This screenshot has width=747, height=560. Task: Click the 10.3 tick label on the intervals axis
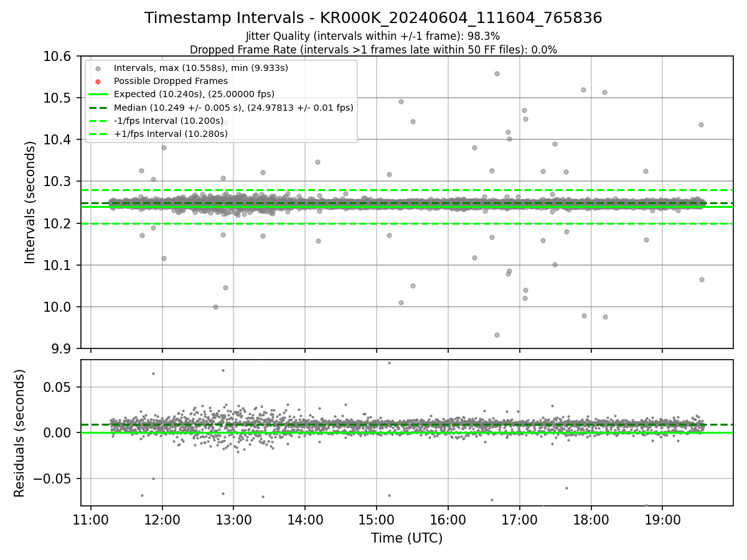tap(58, 181)
